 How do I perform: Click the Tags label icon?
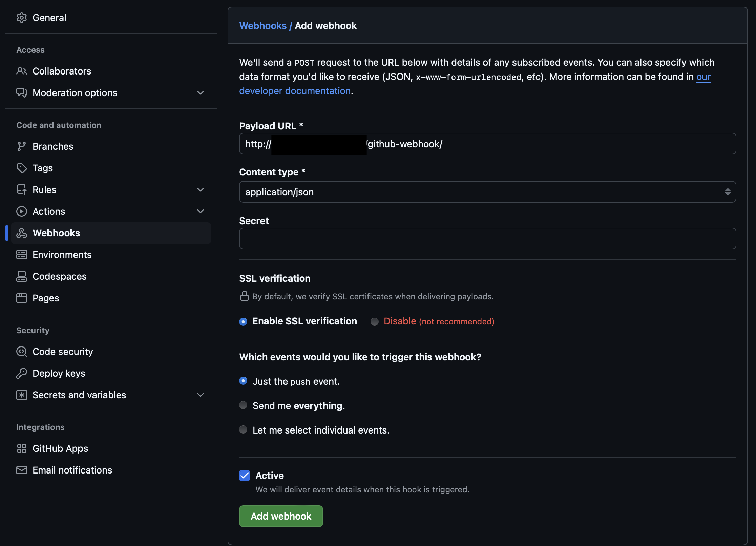pyautogui.click(x=22, y=168)
